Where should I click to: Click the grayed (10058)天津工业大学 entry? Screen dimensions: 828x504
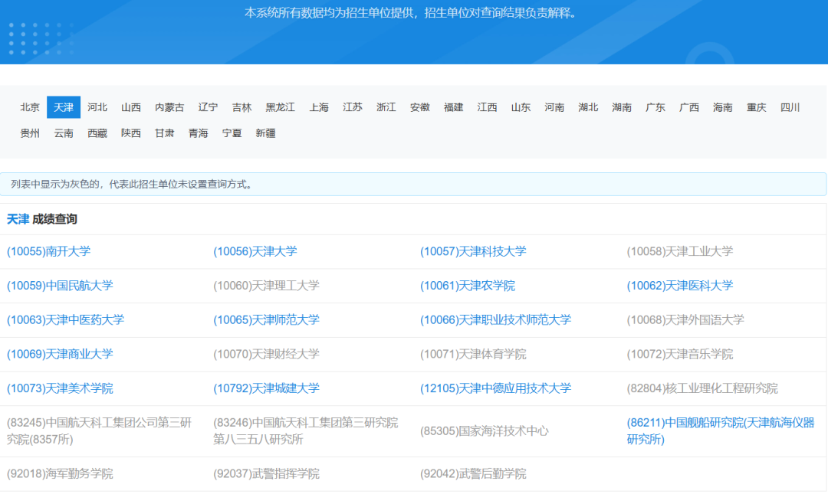[x=679, y=251]
